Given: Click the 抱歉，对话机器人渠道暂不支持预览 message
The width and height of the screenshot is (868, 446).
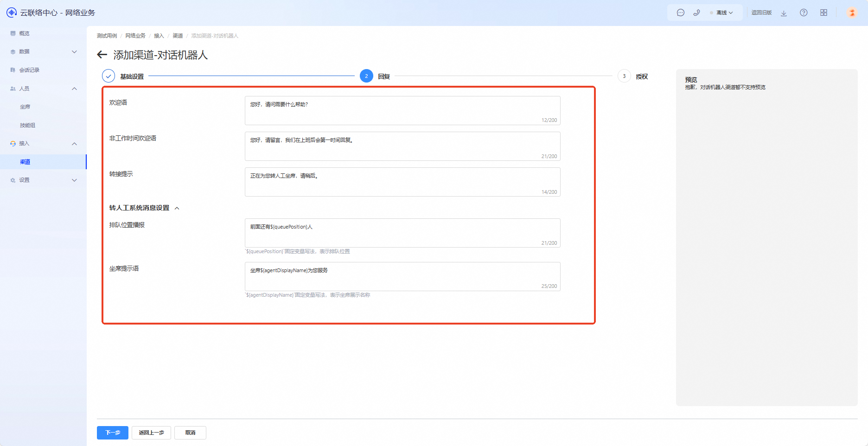Looking at the screenshot, I should (725, 87).
